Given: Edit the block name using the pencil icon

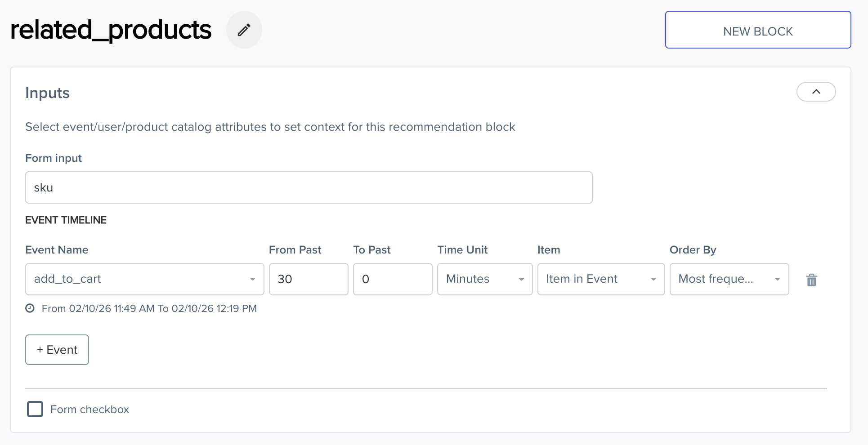Looking at the screenshot, I should [244, 30].
